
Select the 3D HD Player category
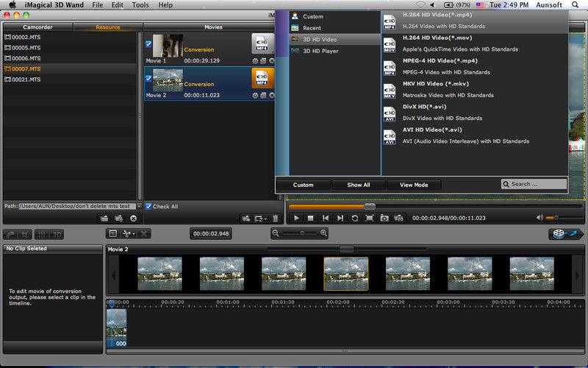coord(334,51)
